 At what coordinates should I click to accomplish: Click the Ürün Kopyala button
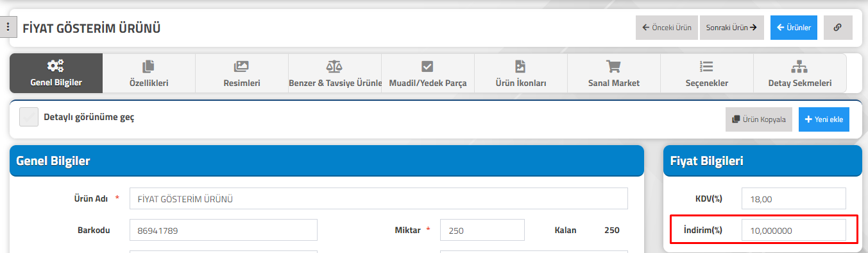pyautogui.click(x=759, y=119)
